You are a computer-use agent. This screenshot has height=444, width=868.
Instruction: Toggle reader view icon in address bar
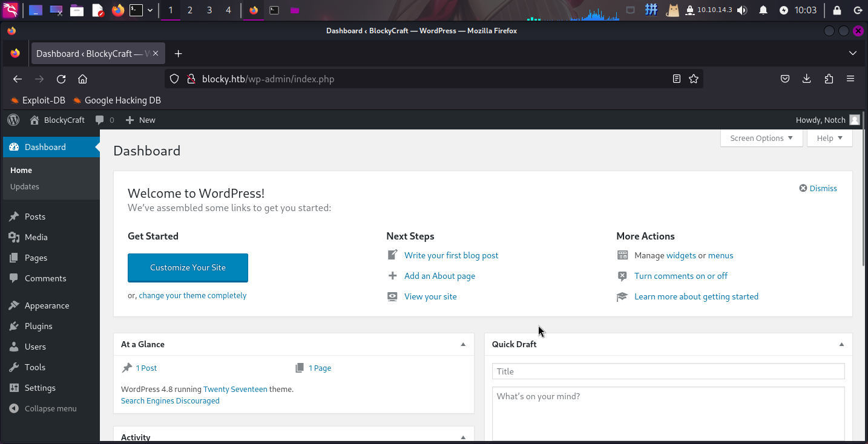677,79
